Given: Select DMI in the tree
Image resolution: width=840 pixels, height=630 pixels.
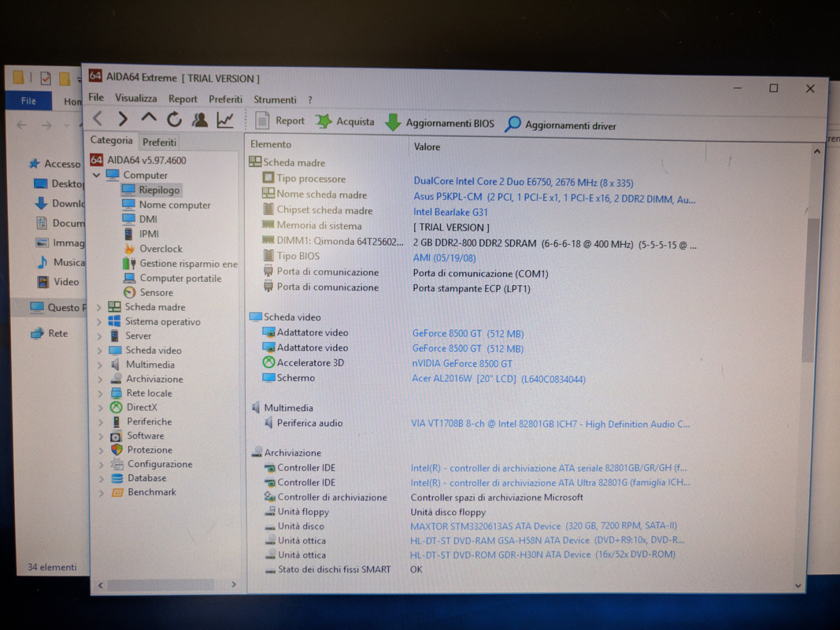Looking at the screenshot, I should (148, 219).
